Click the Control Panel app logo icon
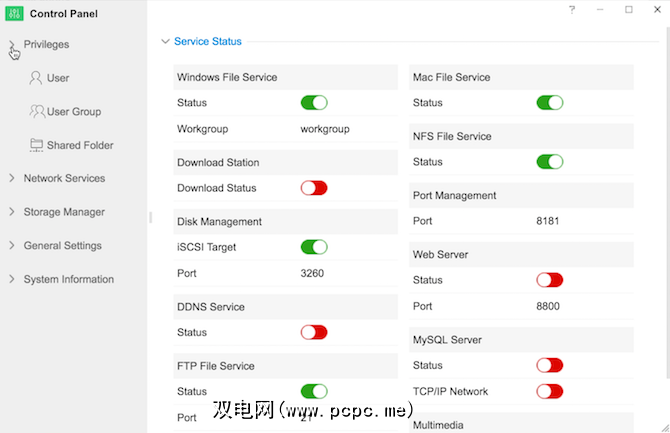Viewport: 670px width, 433px height. coord(15,14)
